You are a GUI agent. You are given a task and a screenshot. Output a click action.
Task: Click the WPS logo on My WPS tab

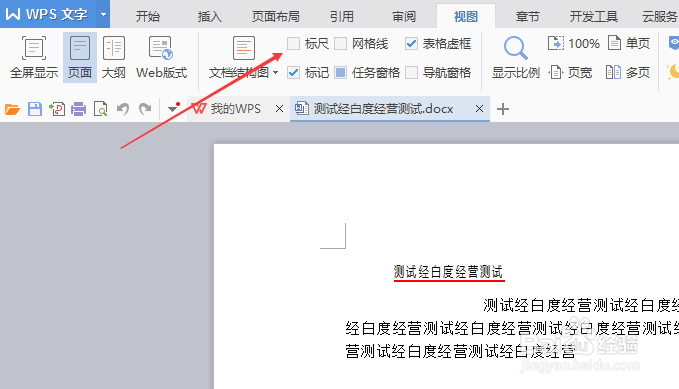point(199,109)
